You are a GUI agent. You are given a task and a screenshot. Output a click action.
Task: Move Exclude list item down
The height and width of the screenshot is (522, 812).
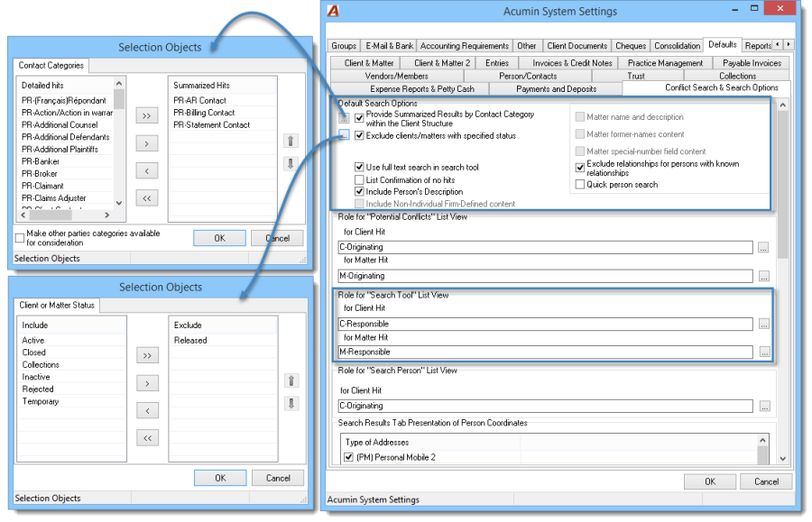point(291,404)
